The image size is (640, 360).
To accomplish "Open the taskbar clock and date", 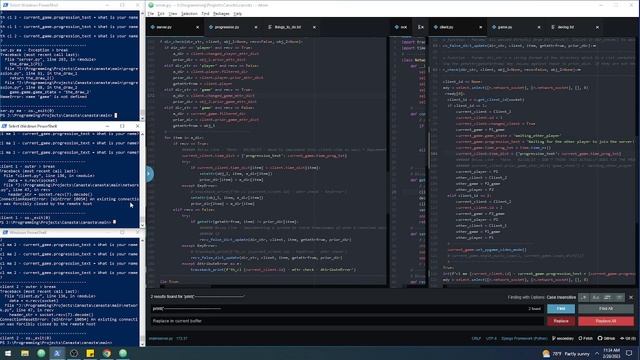I will (611, 353).
